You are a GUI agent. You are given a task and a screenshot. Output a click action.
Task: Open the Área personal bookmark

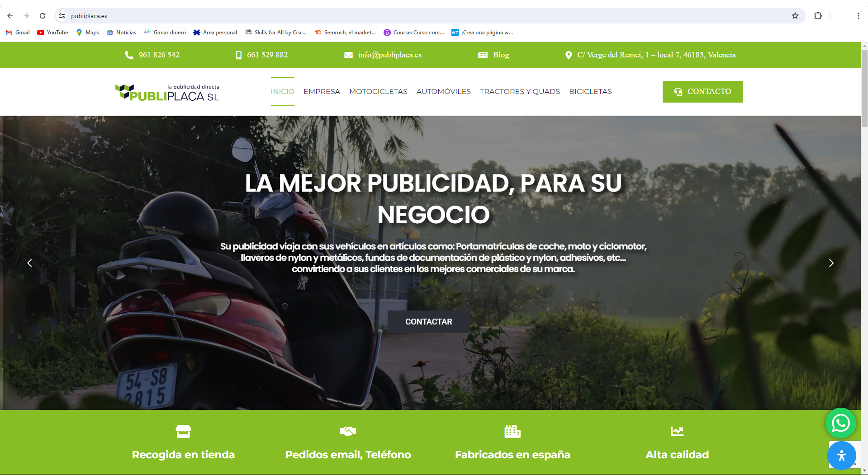[215, 33]
